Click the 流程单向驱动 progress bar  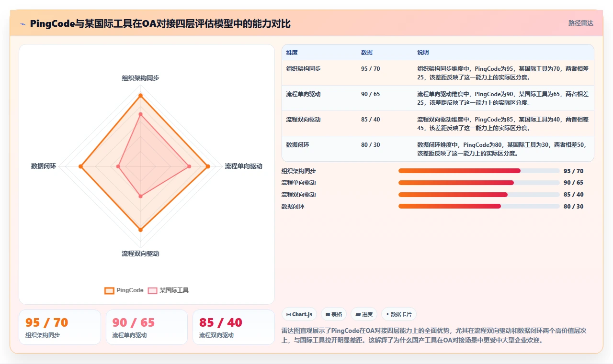coord(479,183)
